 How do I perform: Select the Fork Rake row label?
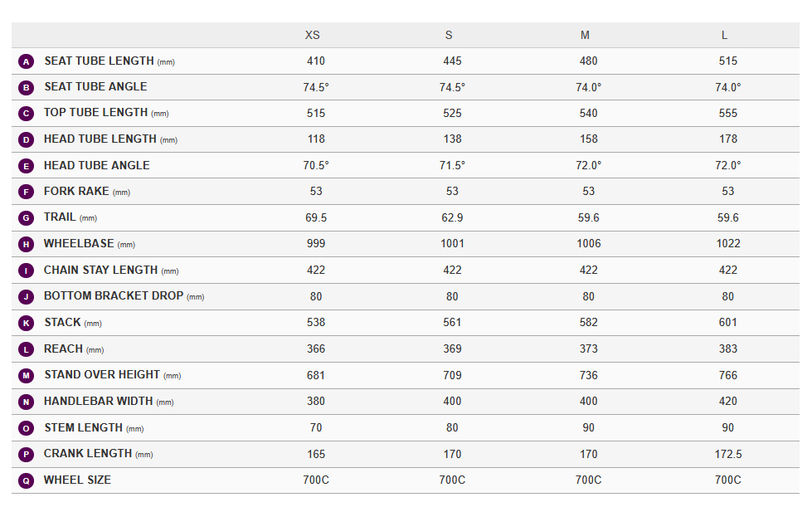[x=77, y=192]
